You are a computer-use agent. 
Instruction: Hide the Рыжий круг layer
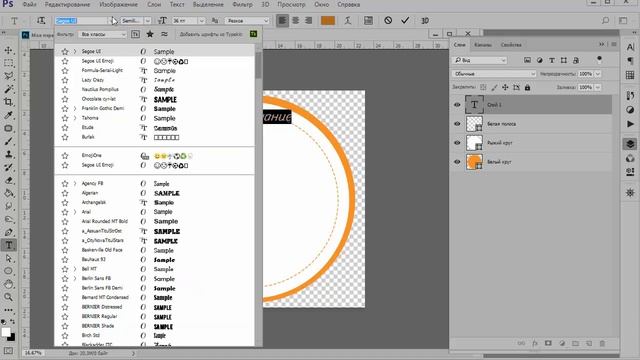point(457,143)
